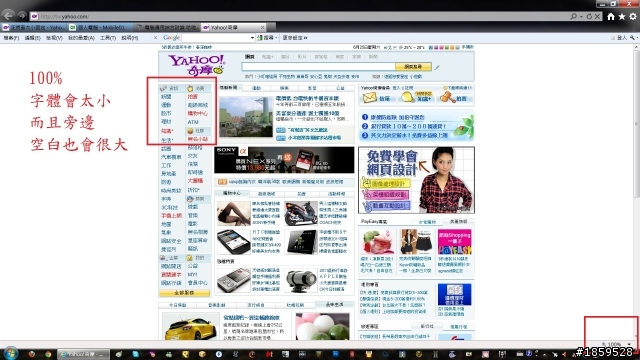Image resolution: width=640 pixels, height=360 pixels.
Task: Open the 工具(T) menu
Action: pos(108,38)
